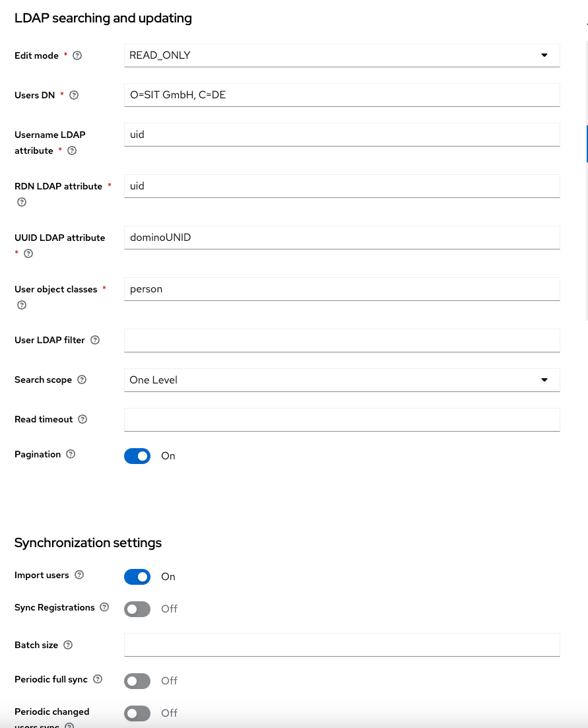Click the UUID LDAP attribute field

click(341, 238)
